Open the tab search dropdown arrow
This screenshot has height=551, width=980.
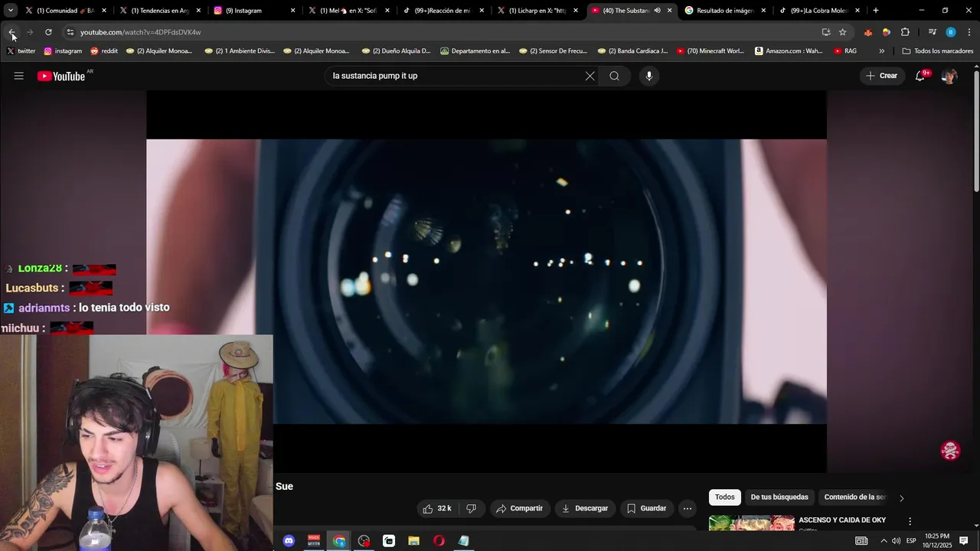pos(11,11)
